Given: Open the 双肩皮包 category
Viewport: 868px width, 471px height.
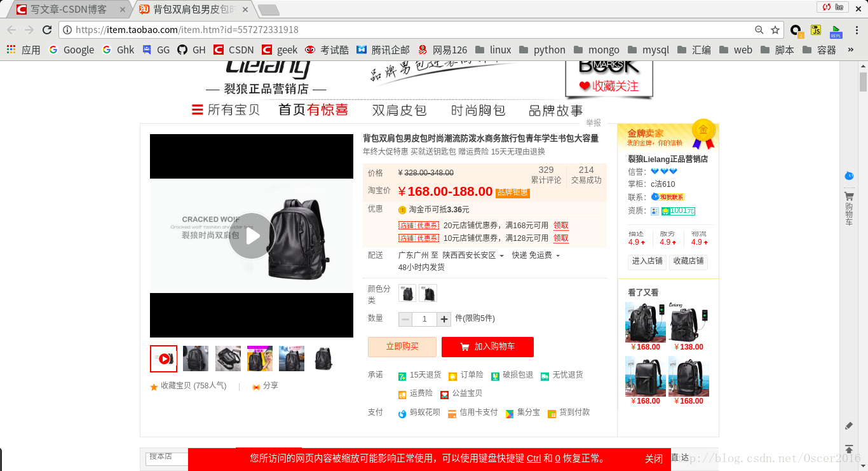Looking at the screenshot, I should tap(399, 110).
